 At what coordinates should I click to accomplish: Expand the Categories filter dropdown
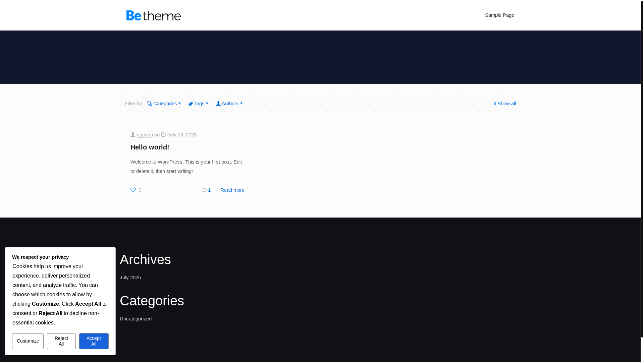(x=164, y=104)
